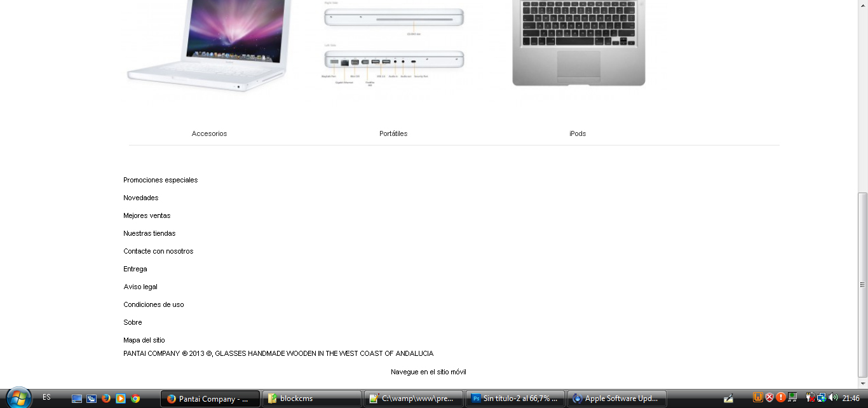The width and height of the screenshot is (868, 408).
Task: Open the Windows Start orb
Action: pyautogui.click(x=19, y=398)
